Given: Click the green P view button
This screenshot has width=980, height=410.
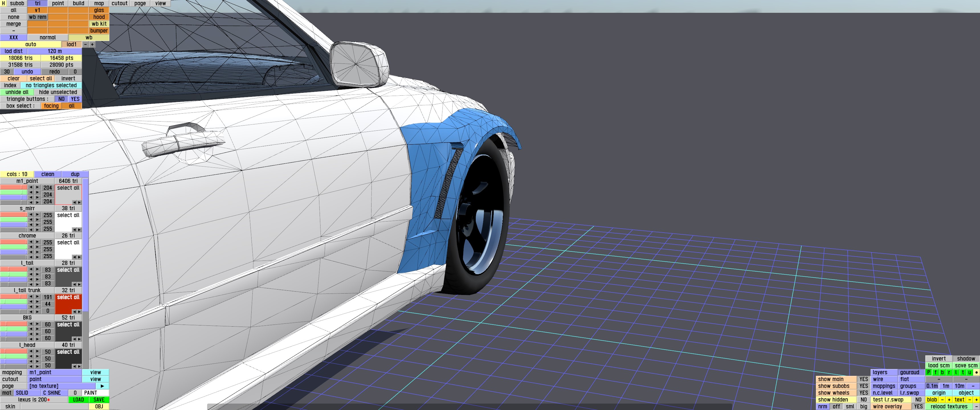Looking at the screenshot, I should pos(928,372).
